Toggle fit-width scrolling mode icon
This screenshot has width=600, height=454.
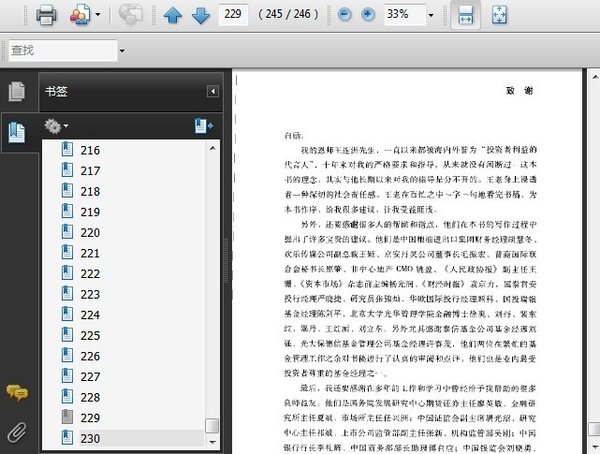click(x=466, y=15)
